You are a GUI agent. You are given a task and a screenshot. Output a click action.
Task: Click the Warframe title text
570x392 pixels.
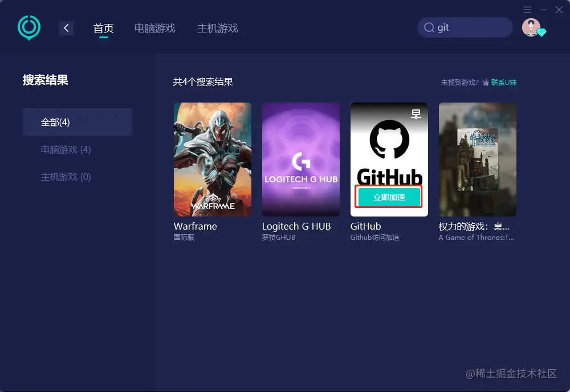[x=195, y=226]
